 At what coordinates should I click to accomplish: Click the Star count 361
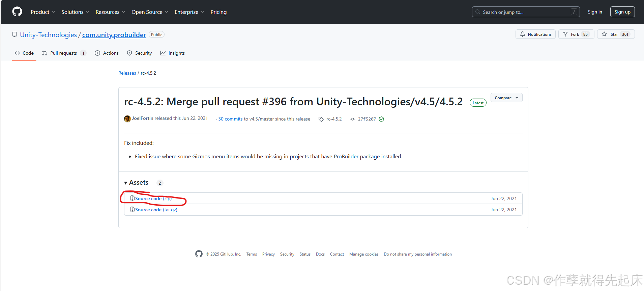pyautogui.click(x=625, y=34)
